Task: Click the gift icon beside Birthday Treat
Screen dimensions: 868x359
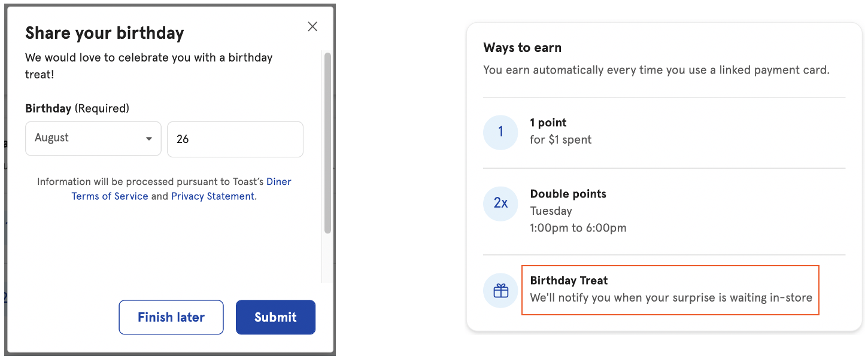Action: (x=500, y=289)
